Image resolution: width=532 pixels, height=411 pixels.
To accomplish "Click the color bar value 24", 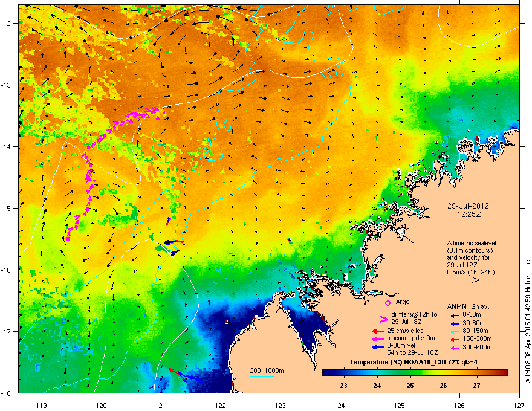I will 377,386.
